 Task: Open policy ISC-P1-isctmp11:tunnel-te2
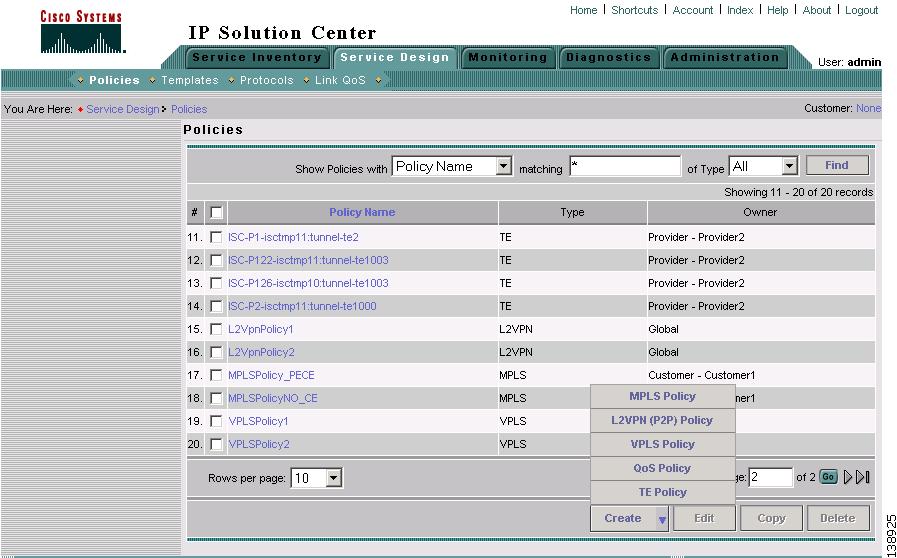293,237
